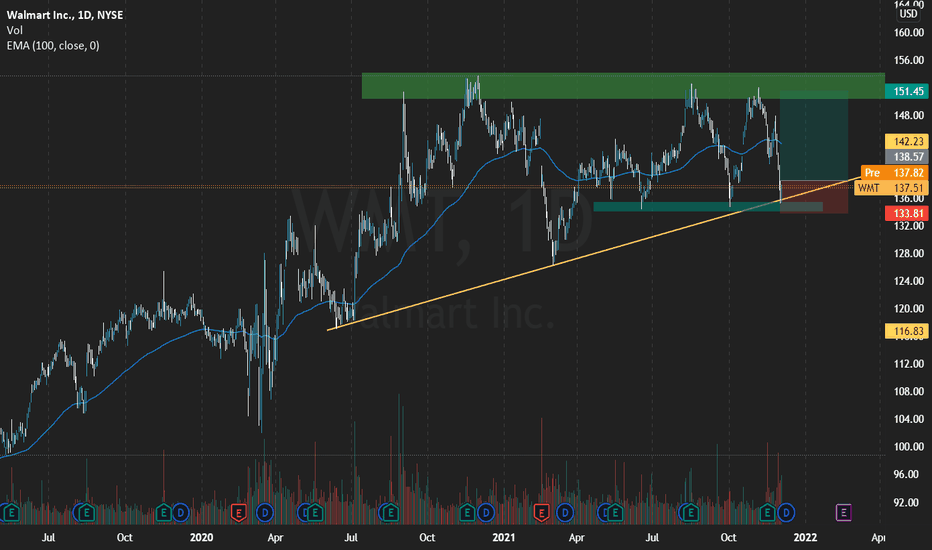Open the November 2019 earnings E marker
Viewport: 932px width, 550px height.
coord(163,512)
